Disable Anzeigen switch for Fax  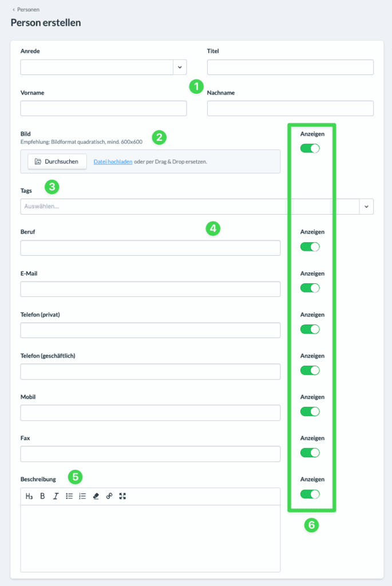tap(310, 453)
